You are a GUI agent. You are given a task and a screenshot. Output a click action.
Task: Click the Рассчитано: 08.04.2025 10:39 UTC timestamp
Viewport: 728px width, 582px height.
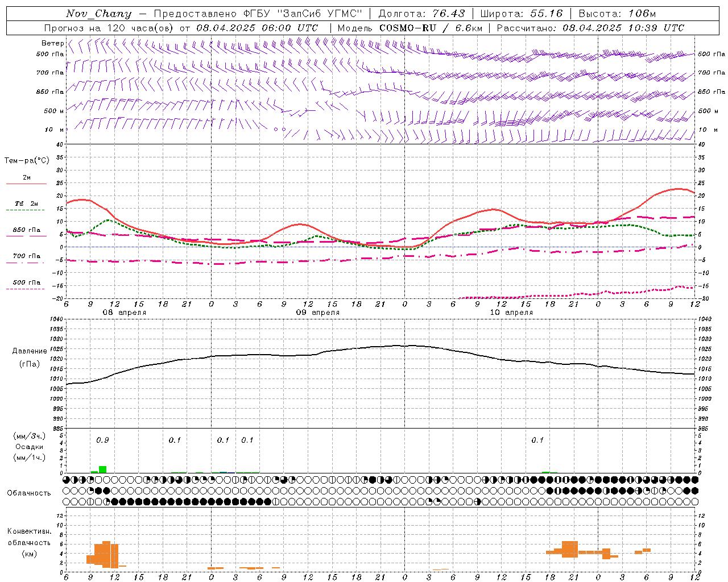[x=590, y=28]
